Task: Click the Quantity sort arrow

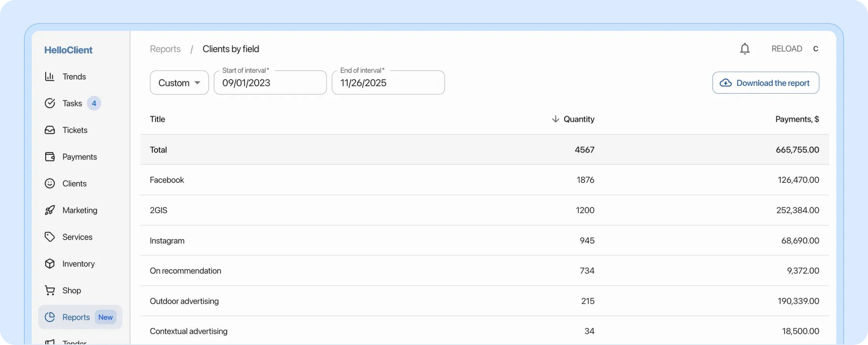Action: pos(555,119)
